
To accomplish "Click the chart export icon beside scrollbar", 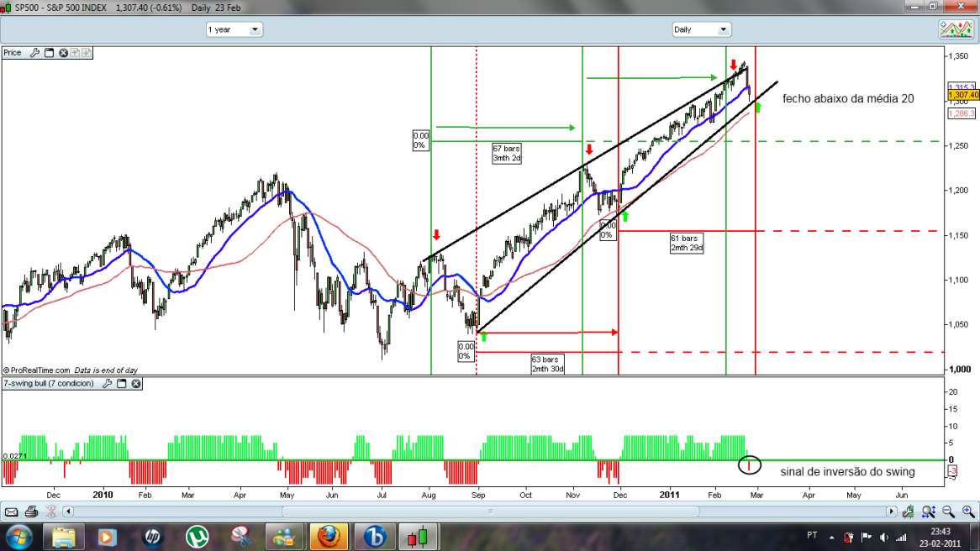I will [908, 512].
